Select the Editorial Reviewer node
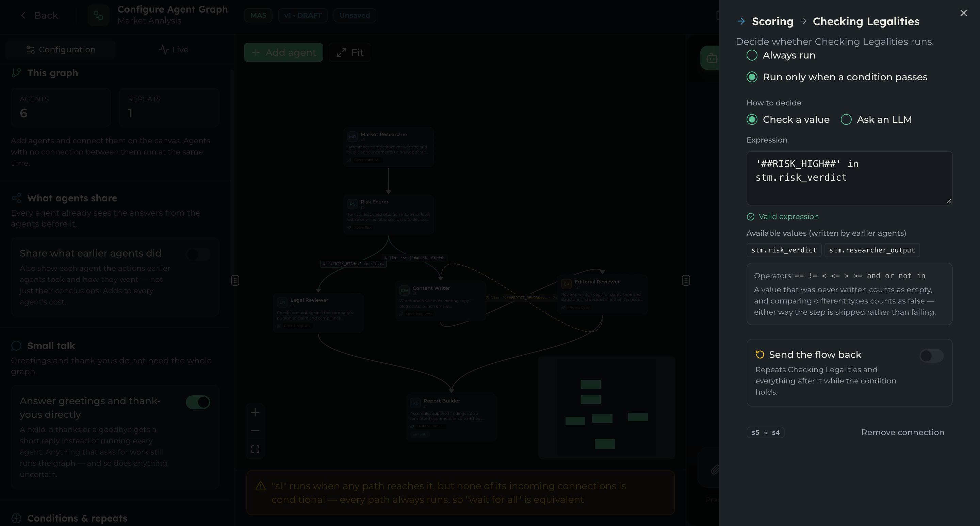The width and height of the screenshot is (980, 526). pyautogui.click(x=602, y=294)
